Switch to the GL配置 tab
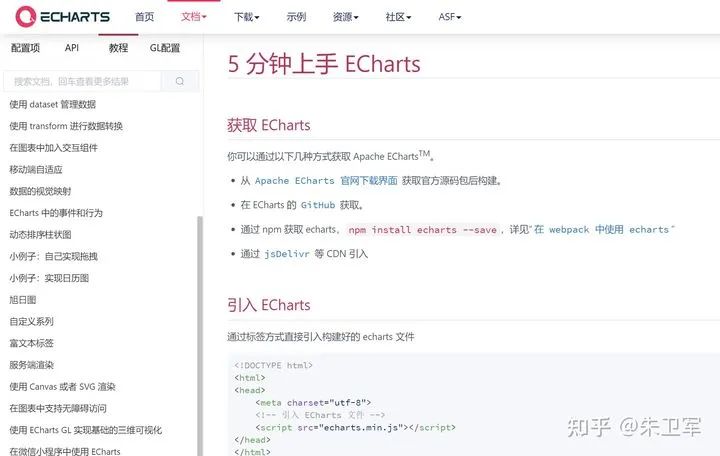This screenshot has width=720, height=456. pos(165,48)
